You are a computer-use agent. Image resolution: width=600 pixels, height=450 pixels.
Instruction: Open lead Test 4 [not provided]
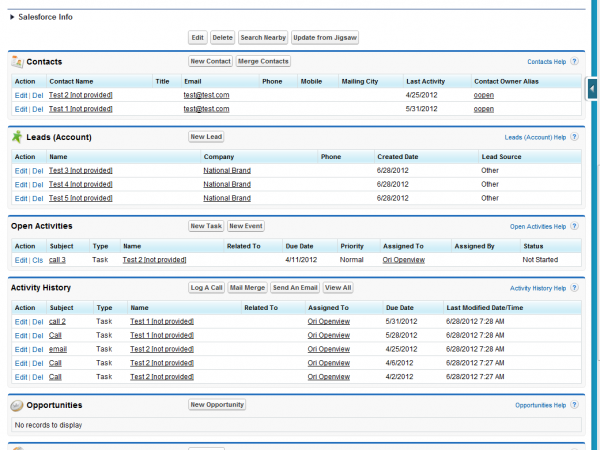[80, 184]
